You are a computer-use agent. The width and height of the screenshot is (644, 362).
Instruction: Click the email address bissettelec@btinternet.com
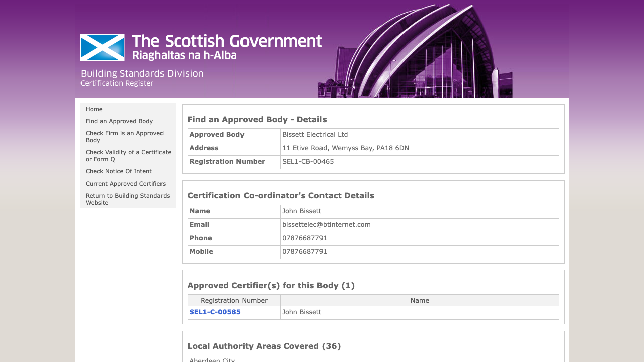[327, 225]
